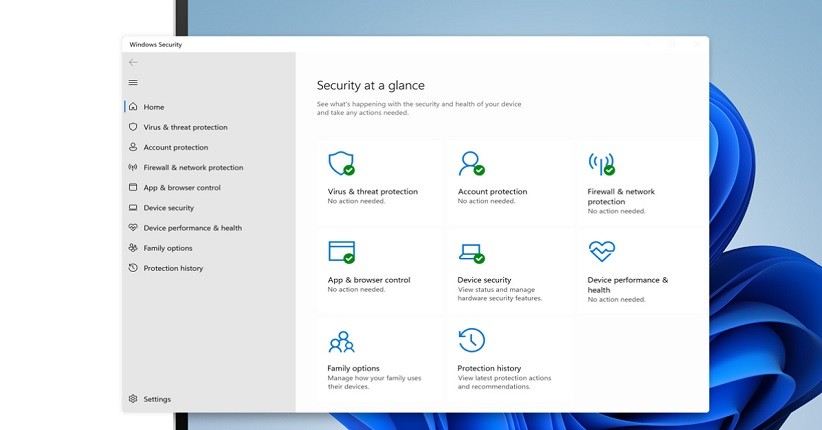Select Virus & threat protection in sidebar
The height and width of the screenshot is (430, 822).
[185, 127]
